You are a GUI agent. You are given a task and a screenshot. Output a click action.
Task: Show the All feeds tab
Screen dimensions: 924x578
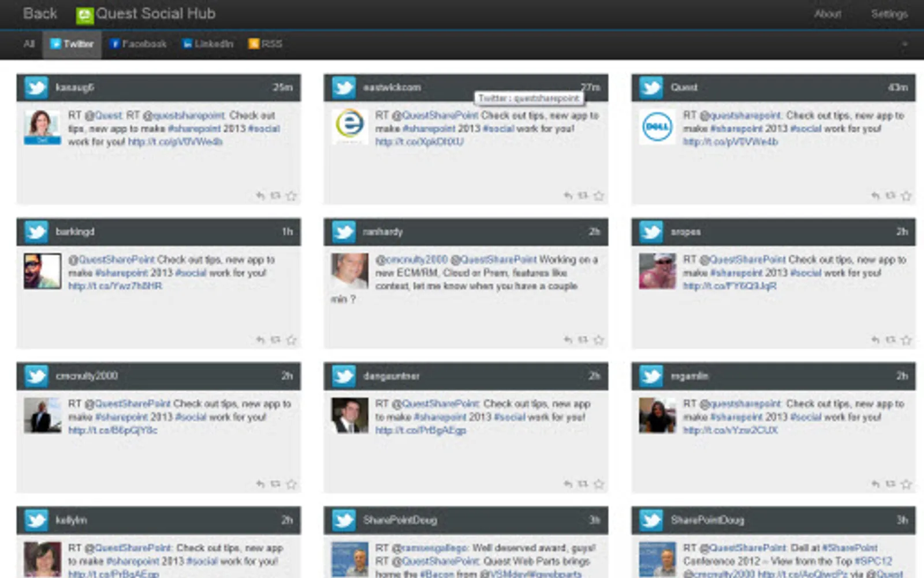[29, 44]
